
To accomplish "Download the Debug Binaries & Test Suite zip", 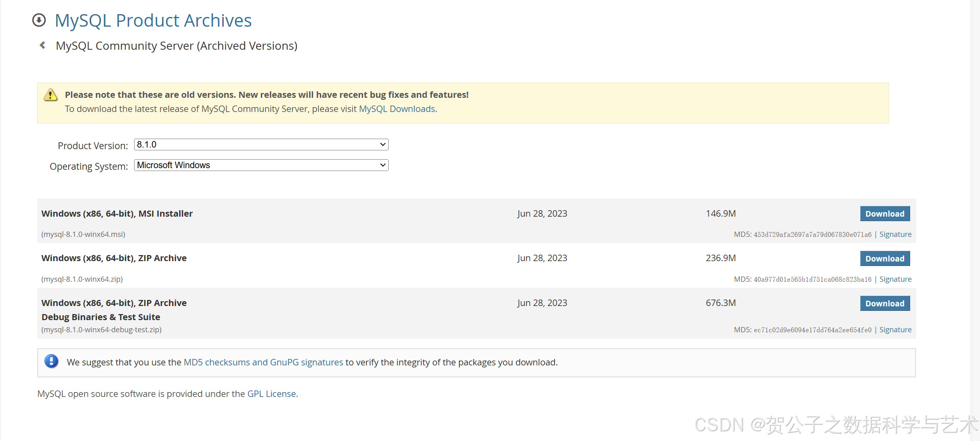I will tap(885, 304).
